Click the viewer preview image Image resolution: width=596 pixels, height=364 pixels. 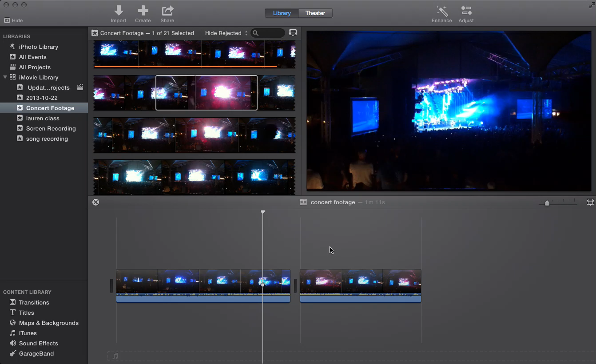click(x=449, y=111)
